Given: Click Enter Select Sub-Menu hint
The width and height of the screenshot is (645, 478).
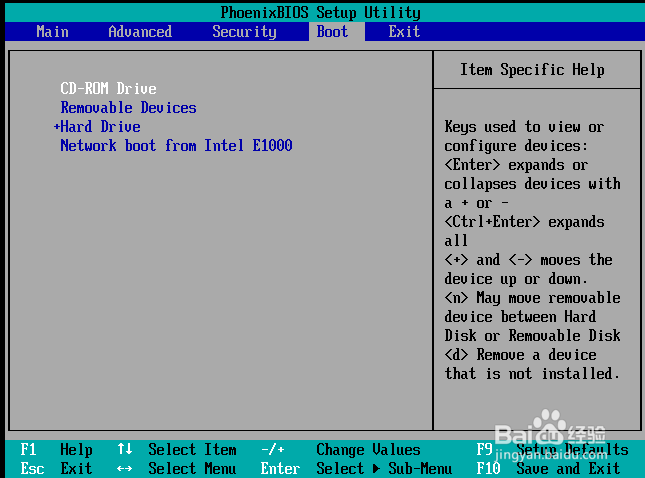Looking at the screenshot, I should (x=356, y=469).
